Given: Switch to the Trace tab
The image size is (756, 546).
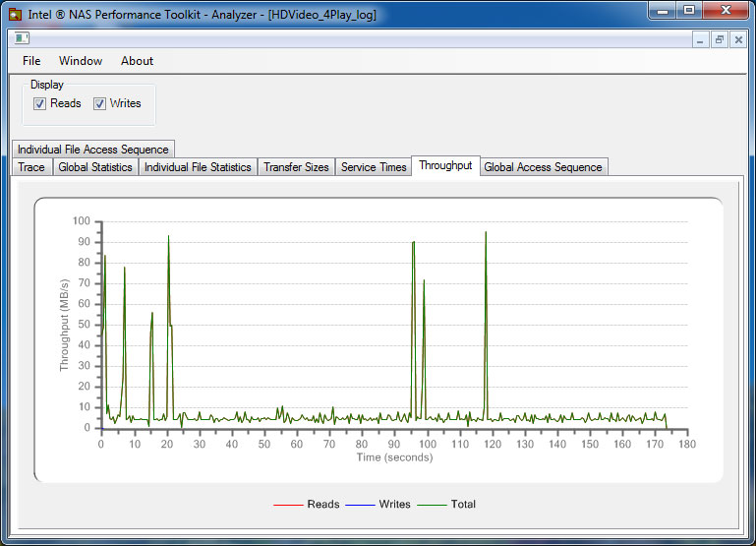Looking at the screenshot, I should 31,167.
